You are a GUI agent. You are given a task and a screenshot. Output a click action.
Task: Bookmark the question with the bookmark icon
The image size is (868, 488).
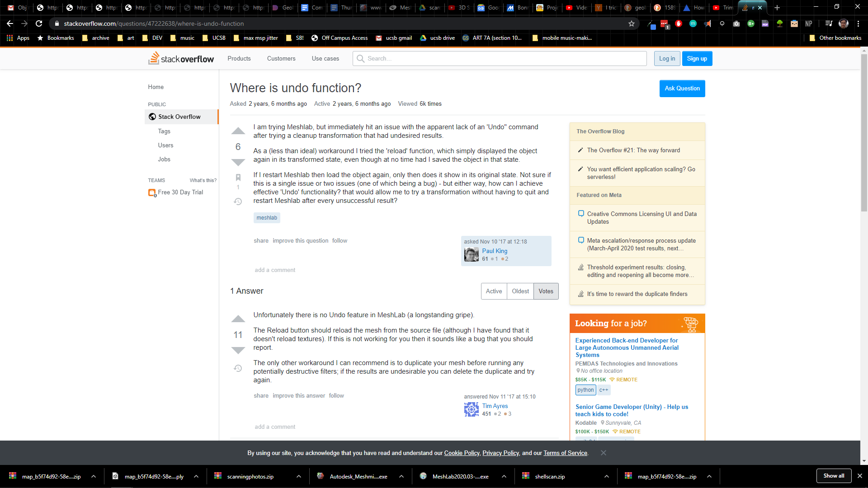(x=238, y=177)
